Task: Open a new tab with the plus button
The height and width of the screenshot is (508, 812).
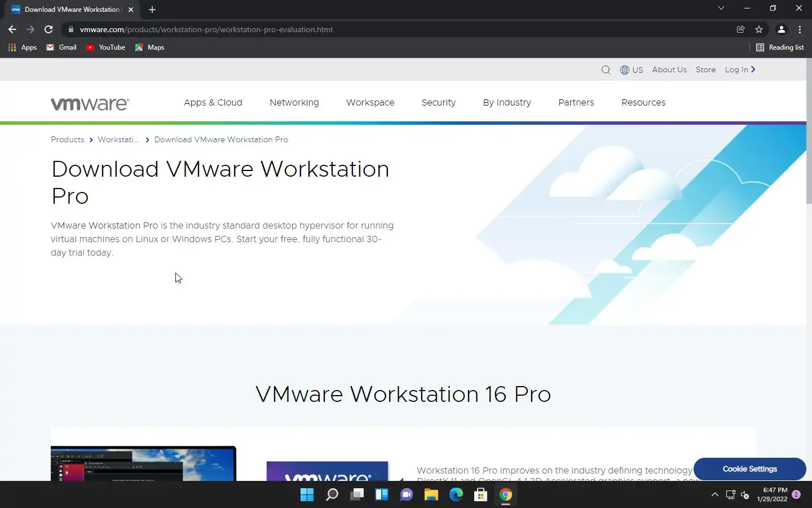Action: pos(152,10)
